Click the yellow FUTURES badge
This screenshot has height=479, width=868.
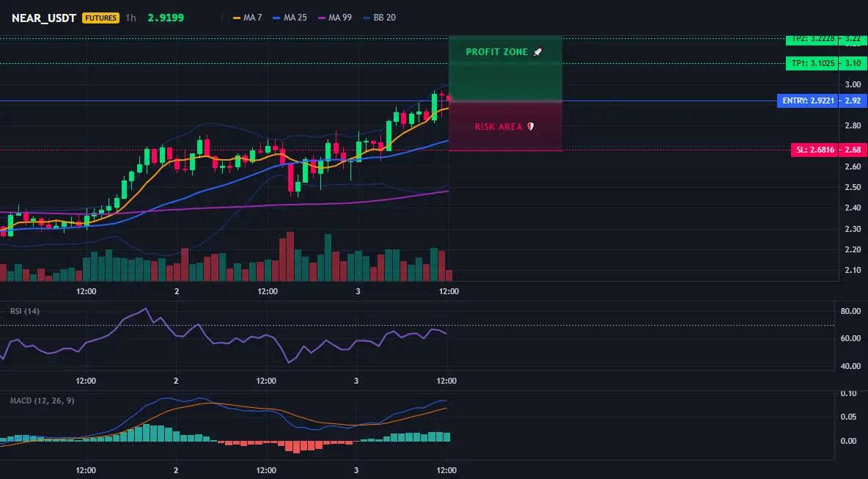[100, 18]
